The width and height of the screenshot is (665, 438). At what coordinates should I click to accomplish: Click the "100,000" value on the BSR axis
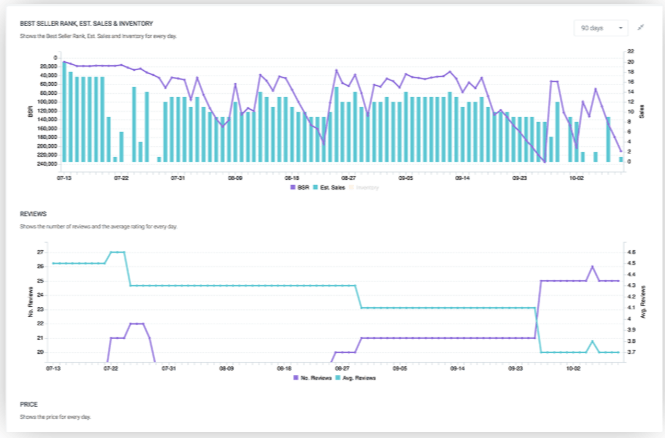click(x=48, y=102)
